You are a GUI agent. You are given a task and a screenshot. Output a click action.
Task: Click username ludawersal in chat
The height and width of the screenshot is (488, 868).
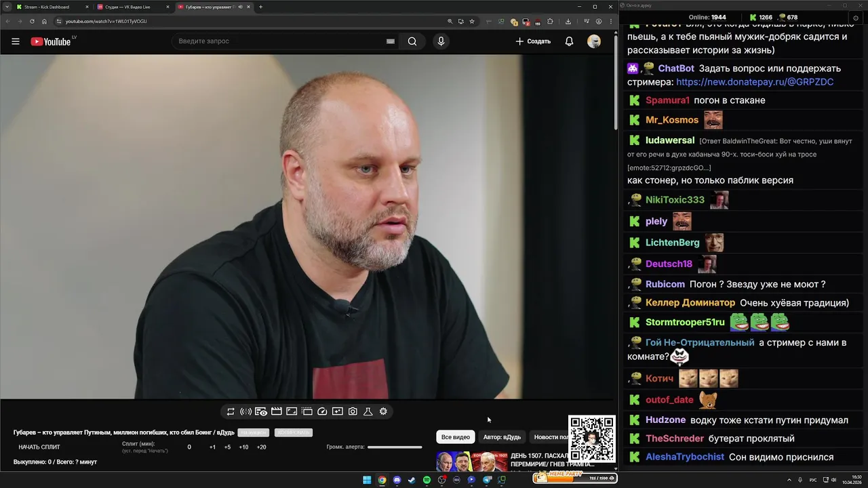click(670, 140)
